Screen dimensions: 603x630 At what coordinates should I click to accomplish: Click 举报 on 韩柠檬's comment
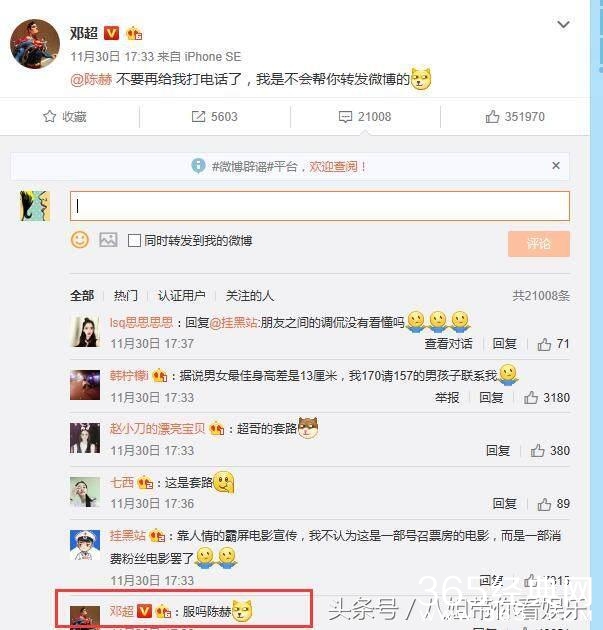(447, 398)
